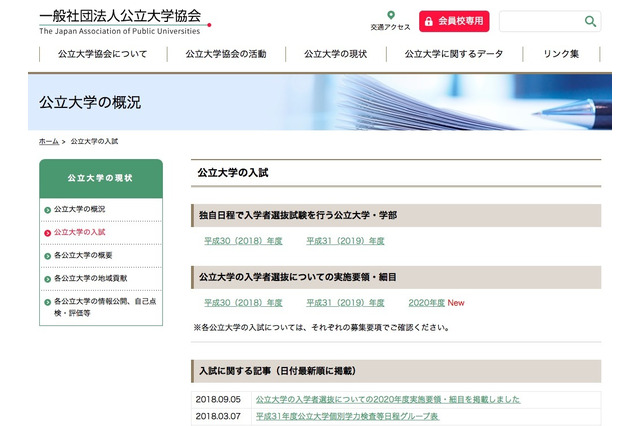
Task: Open 平成30（2018）年度 under 独自日程 section
Action: coord(243,241)
